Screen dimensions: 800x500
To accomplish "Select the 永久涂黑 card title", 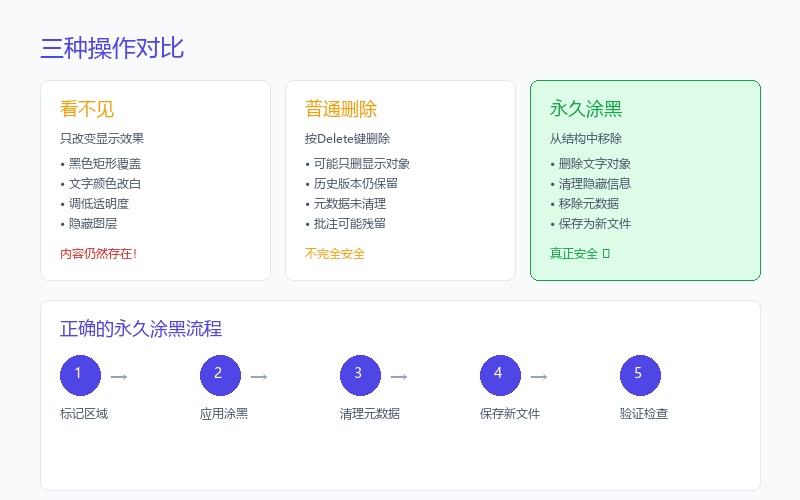I will pyautogui.click(x=586, y=109).
